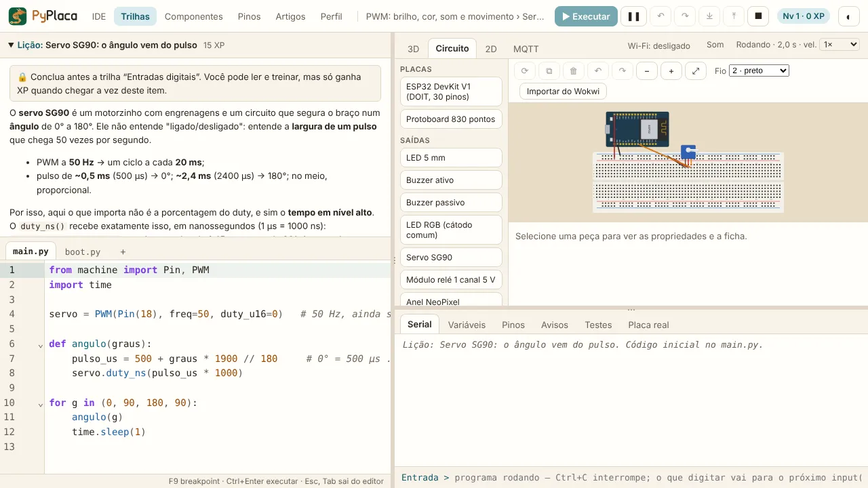Screen dimensions: 868x488
Task: Click Importar do Wokwi button
Action: 563,91
